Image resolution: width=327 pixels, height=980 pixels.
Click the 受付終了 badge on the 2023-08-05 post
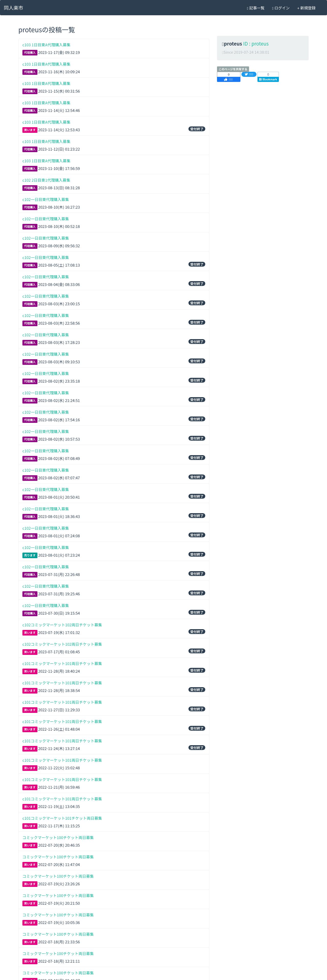click(197, 264)
